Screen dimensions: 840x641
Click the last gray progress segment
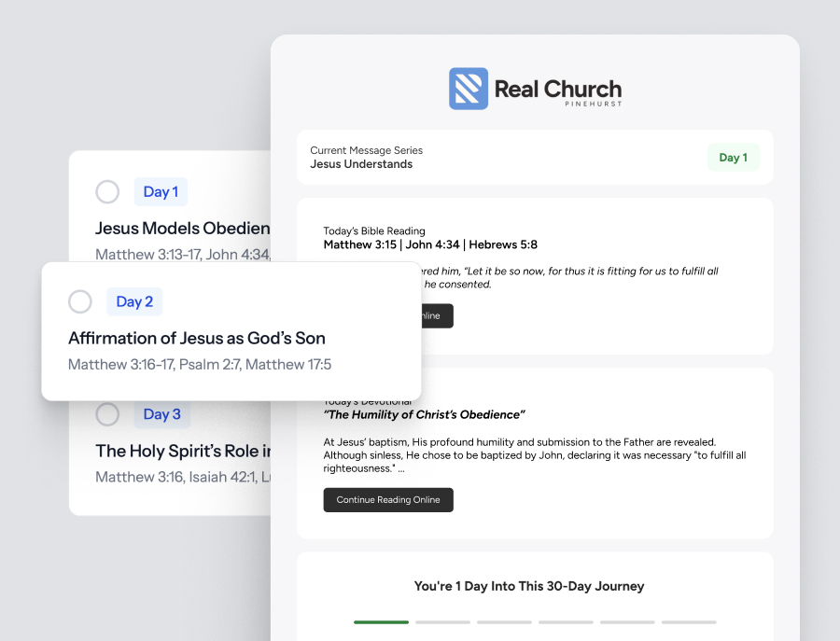click(x=689, y=621)
